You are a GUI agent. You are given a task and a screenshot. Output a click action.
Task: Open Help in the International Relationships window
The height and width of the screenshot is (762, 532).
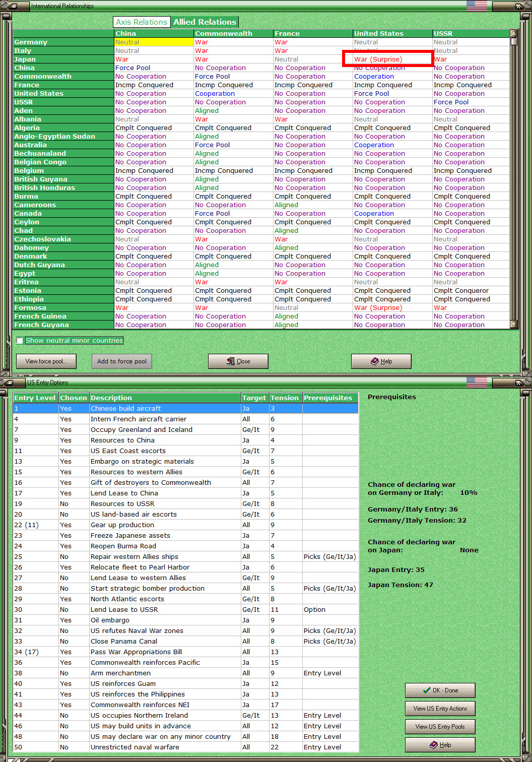click(381, 361)
